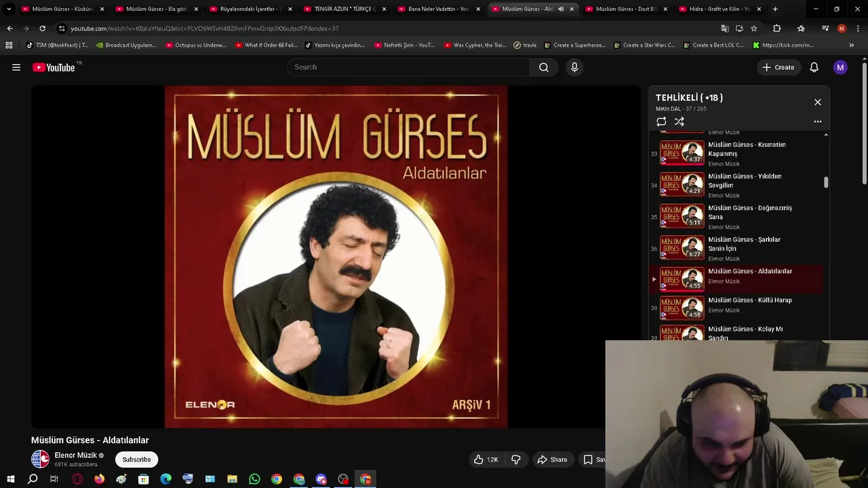
Task: Go back in browser history
Action: [x=9, y=28]
